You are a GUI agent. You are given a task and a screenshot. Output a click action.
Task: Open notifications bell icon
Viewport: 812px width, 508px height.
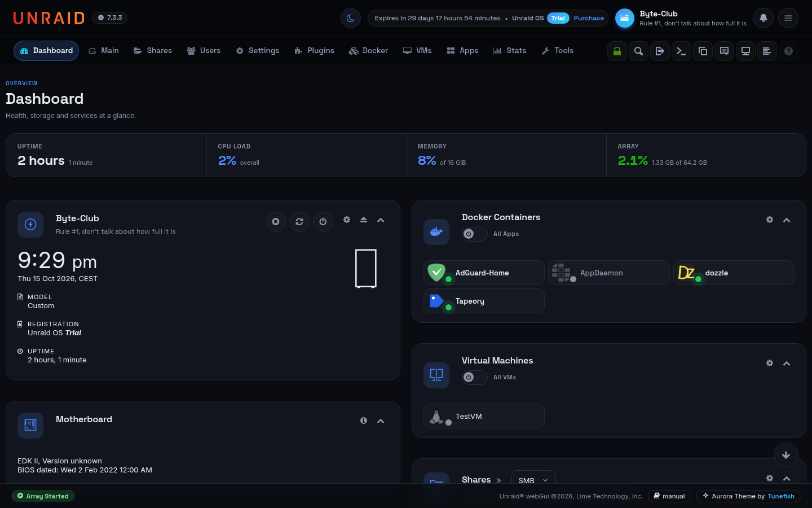pos(764,18)
